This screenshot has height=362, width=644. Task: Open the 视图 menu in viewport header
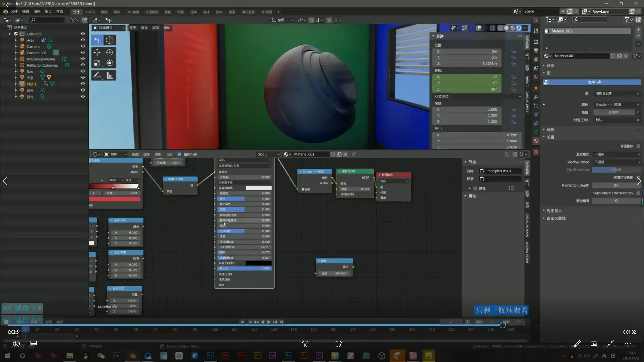tap(132, 28)
